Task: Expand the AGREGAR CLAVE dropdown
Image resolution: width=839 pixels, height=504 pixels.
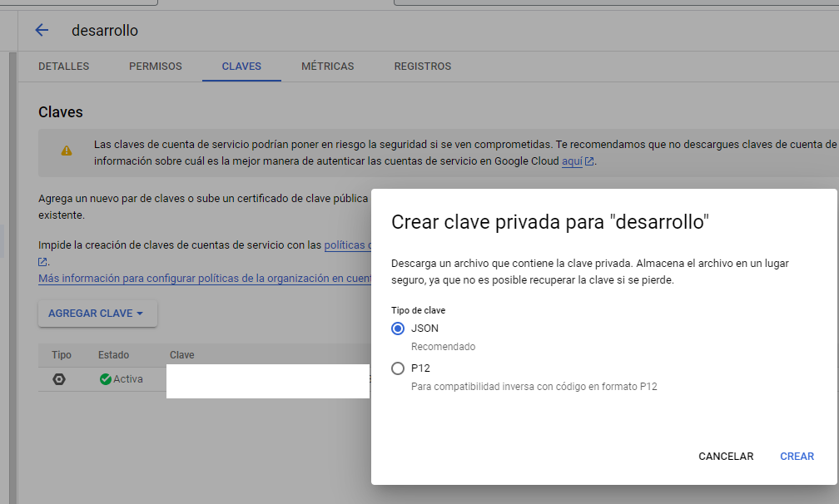Action: (97, 314)
